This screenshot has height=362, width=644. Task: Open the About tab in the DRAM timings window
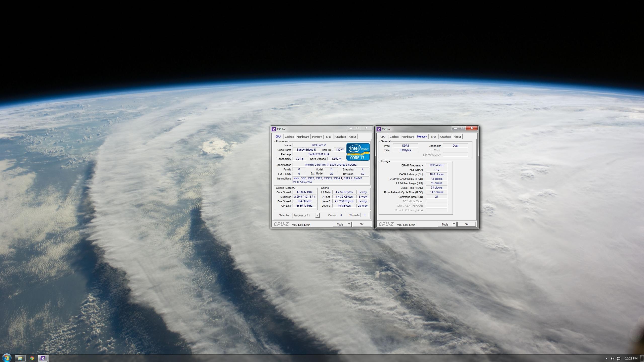457,137
